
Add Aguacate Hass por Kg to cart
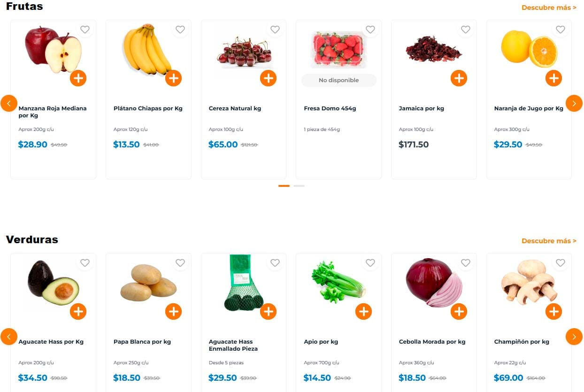click(78, 311)
